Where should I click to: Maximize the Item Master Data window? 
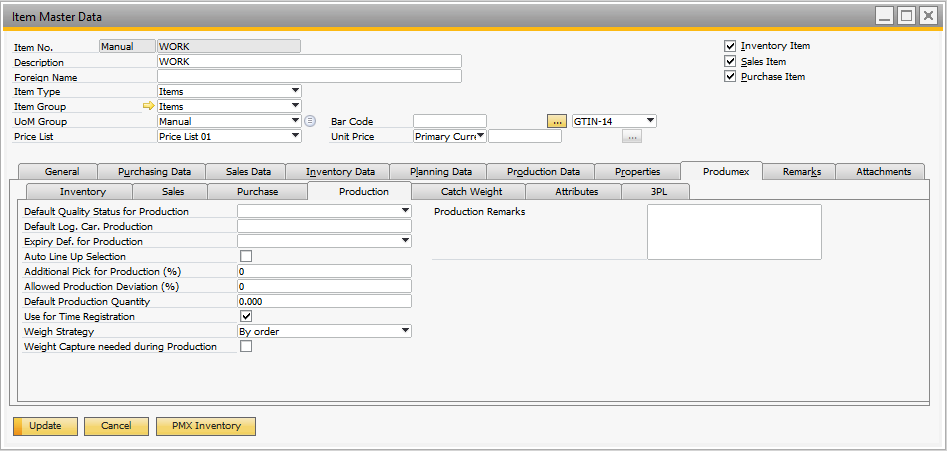(906, 16)
